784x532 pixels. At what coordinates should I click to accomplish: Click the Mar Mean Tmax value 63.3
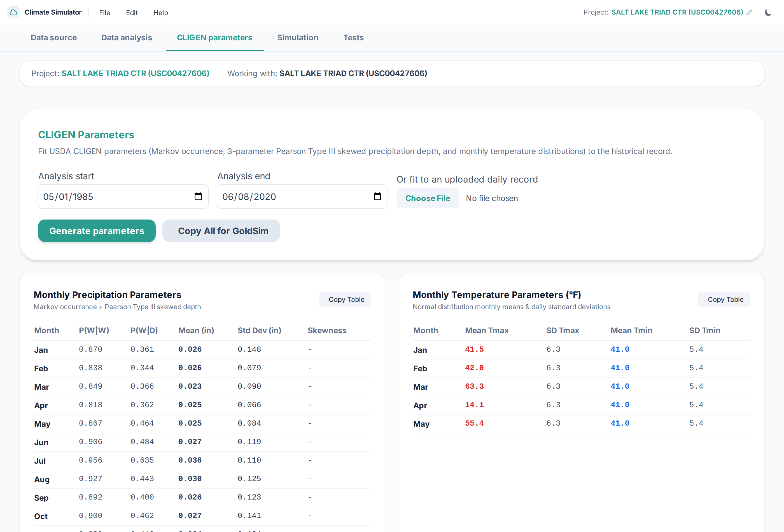474,386
